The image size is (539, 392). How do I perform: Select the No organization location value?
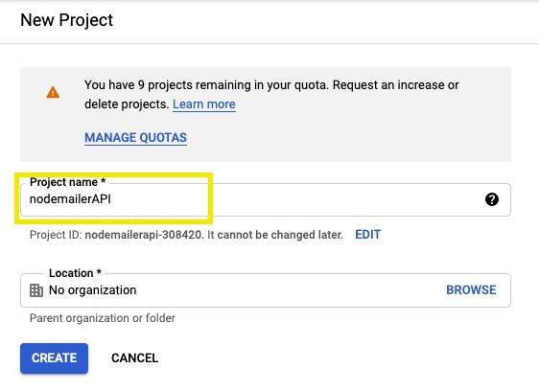[x=92, y=290]
